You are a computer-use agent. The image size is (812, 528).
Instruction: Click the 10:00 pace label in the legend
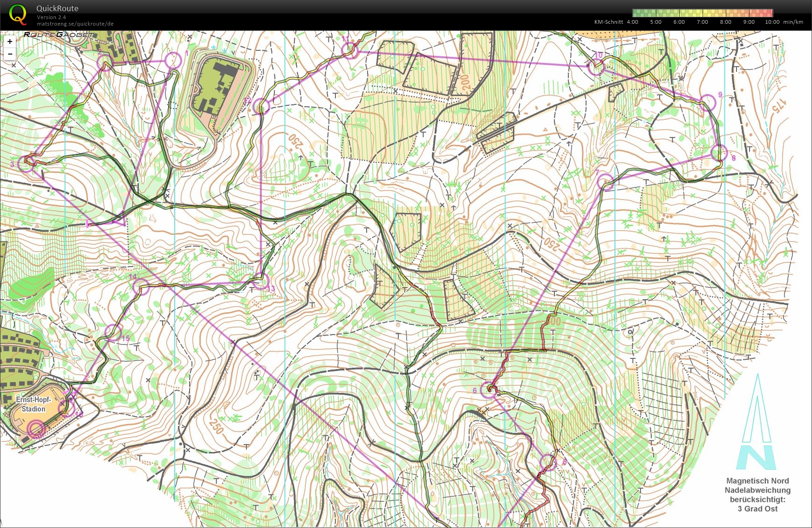click(x=772, y=22)
